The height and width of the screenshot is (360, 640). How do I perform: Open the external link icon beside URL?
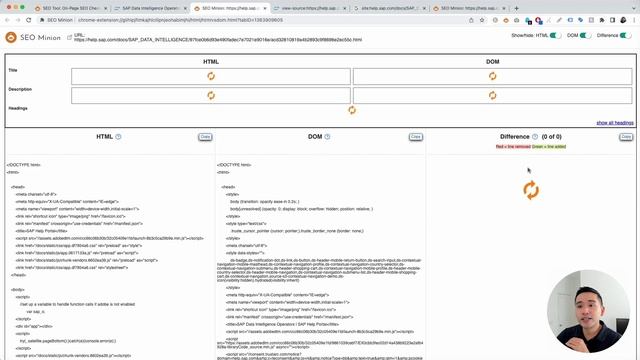point(69,38)
